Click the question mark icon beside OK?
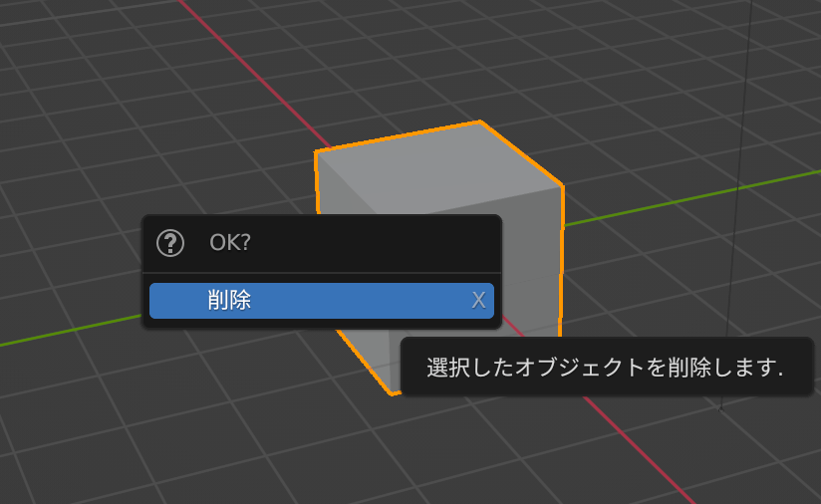 point(170,243)
